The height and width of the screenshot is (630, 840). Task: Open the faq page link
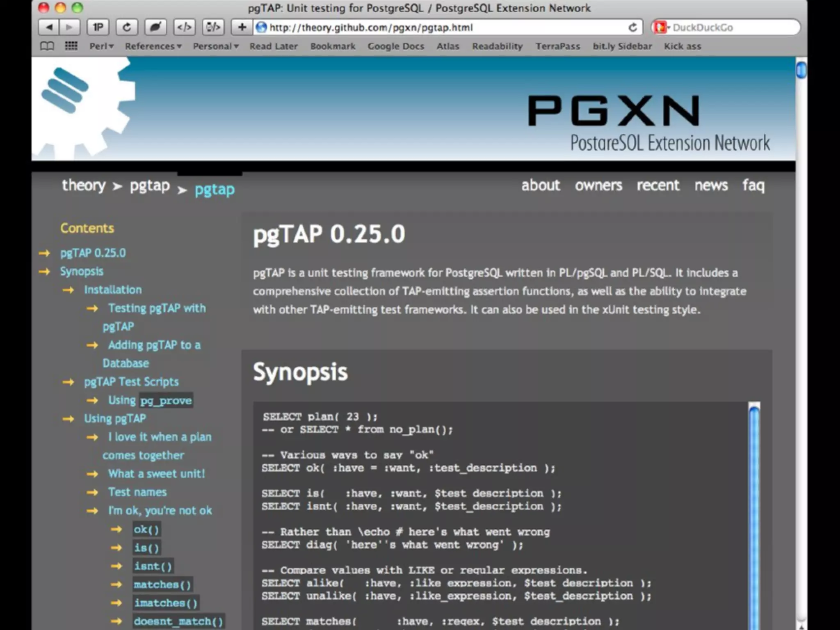coord(753,186)
